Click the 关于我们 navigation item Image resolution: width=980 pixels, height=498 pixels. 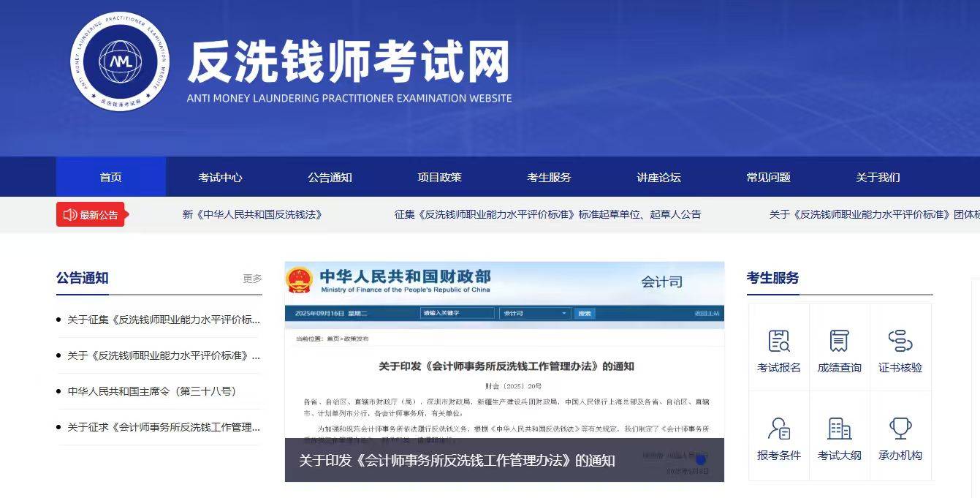878,177
